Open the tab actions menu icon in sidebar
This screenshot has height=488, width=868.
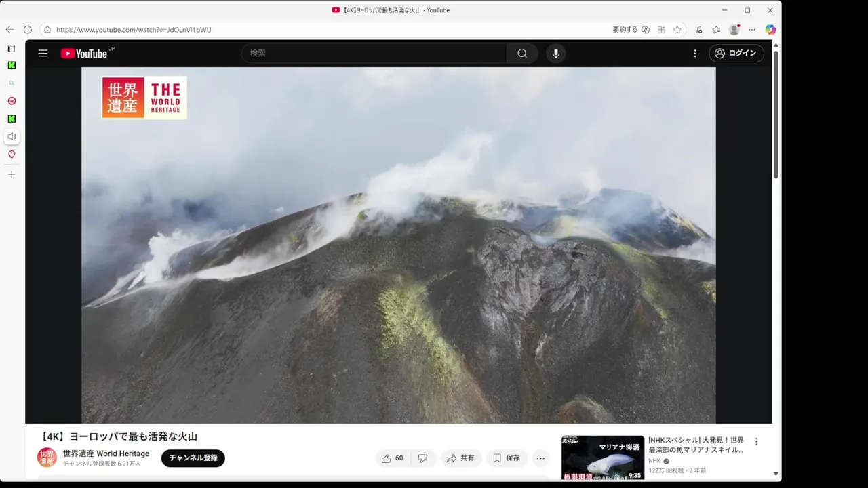click(x=12, y=49)
